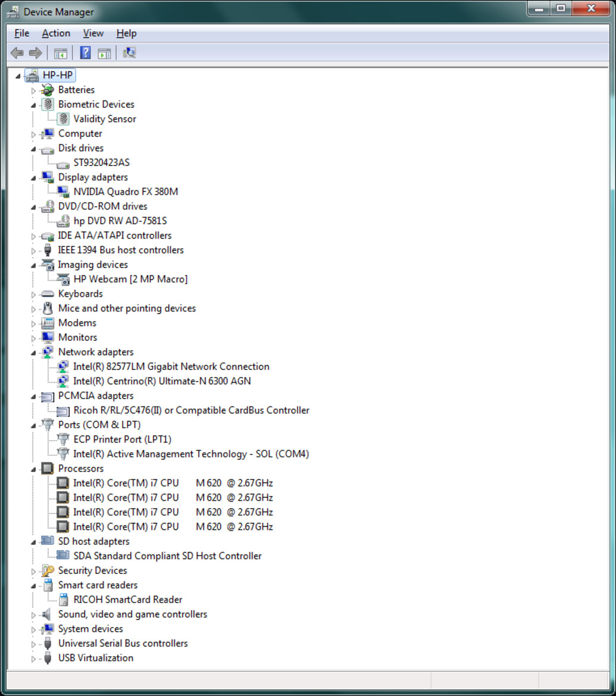Expand the Monitors node arrow

33,338
